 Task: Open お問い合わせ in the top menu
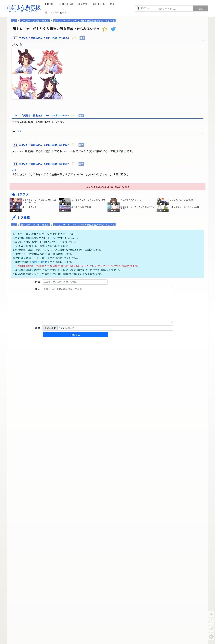(66, 4)
